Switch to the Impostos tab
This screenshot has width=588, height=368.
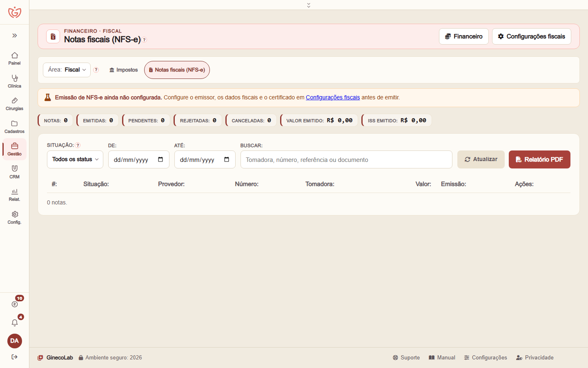point(123,70)
